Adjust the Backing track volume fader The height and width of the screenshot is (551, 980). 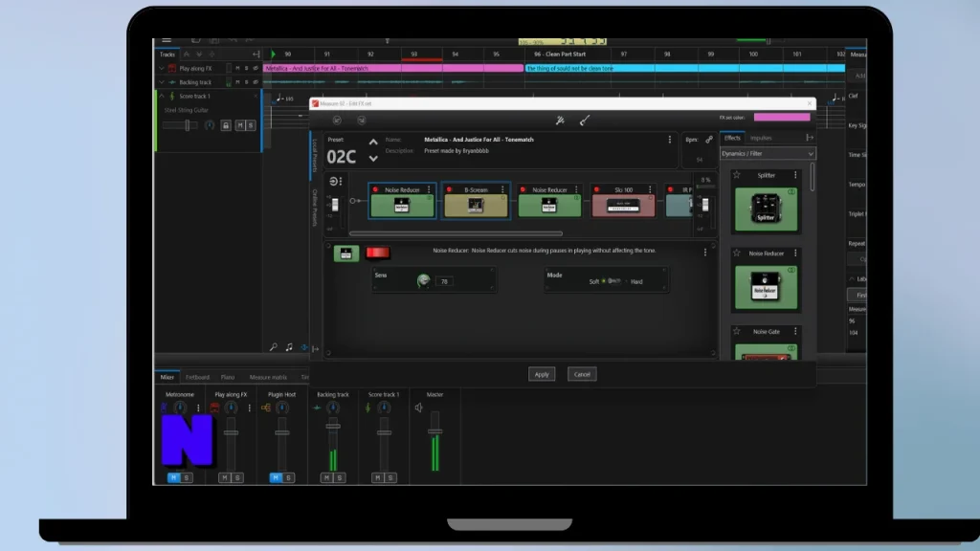tap(333, 426)
